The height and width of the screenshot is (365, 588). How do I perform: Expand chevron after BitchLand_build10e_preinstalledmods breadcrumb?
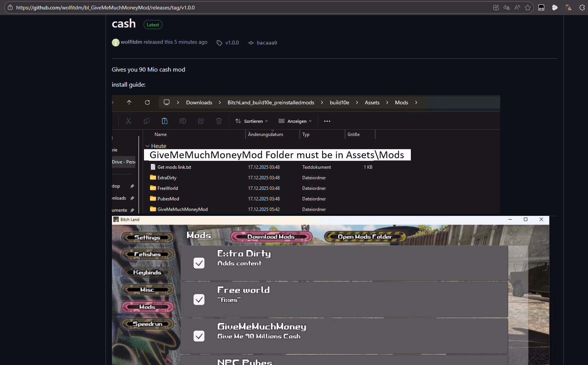coord(322,102)
